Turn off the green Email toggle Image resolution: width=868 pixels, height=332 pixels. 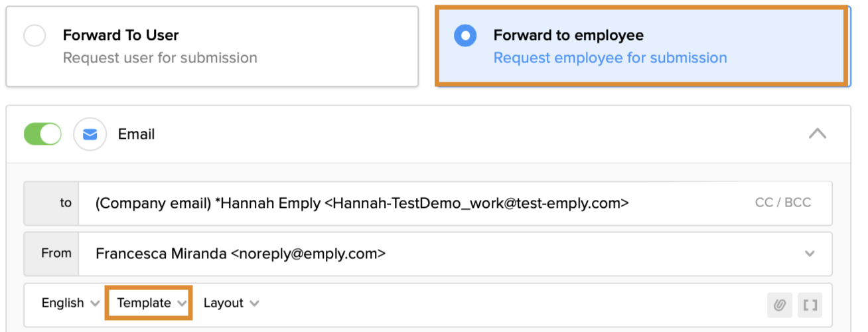pyautogui.click(x=42, y=134)
